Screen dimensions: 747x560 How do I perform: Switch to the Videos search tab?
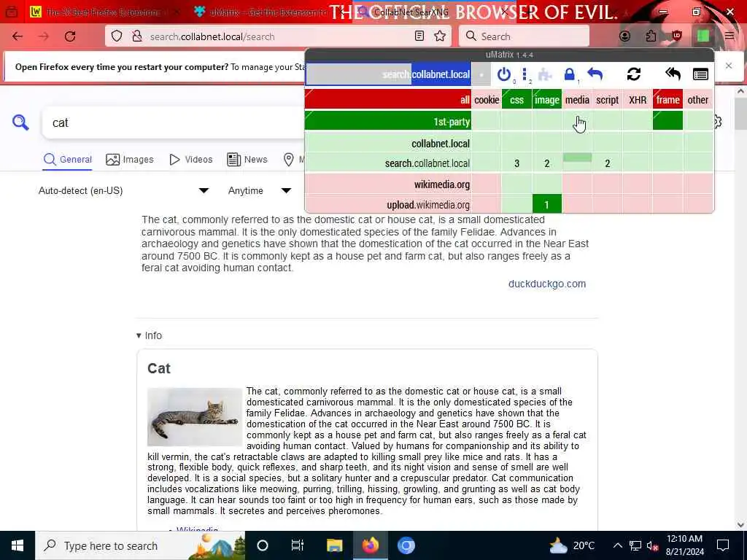click(191, 160)
